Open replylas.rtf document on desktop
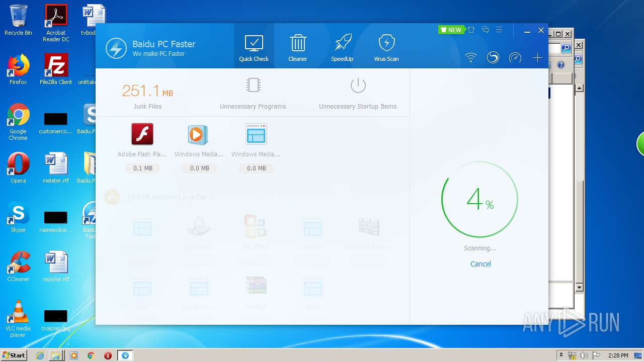The height and width of the screenshot is (362, 644). (x=56, y=266)
